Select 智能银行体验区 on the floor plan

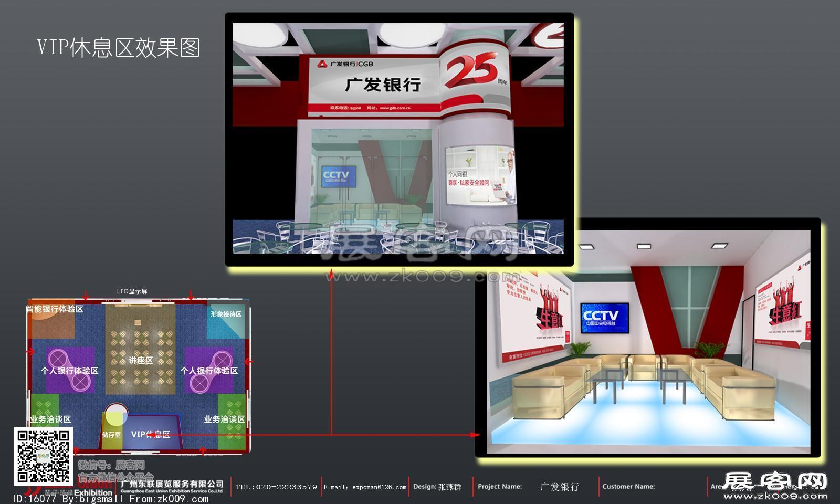click(x=55, y=309)
